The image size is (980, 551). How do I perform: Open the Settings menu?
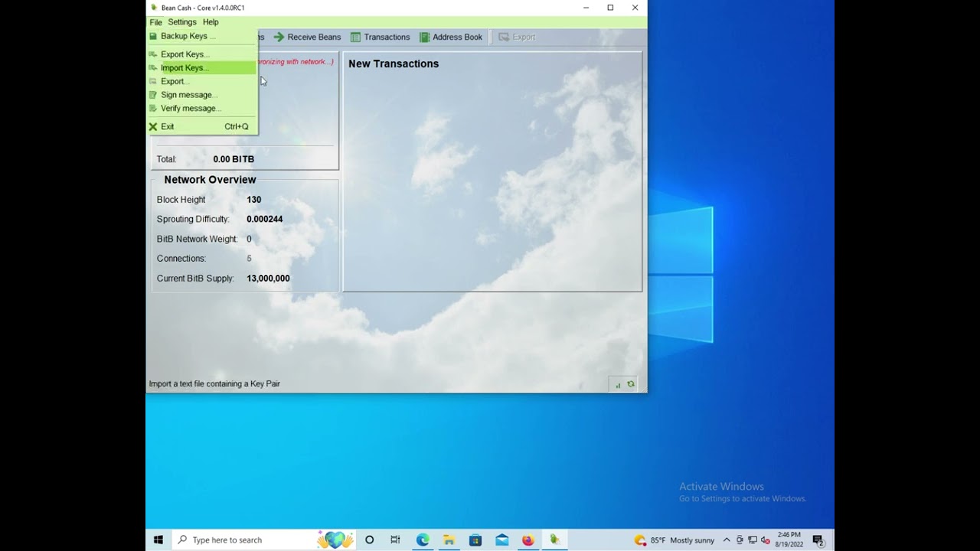tap(182, 22)
